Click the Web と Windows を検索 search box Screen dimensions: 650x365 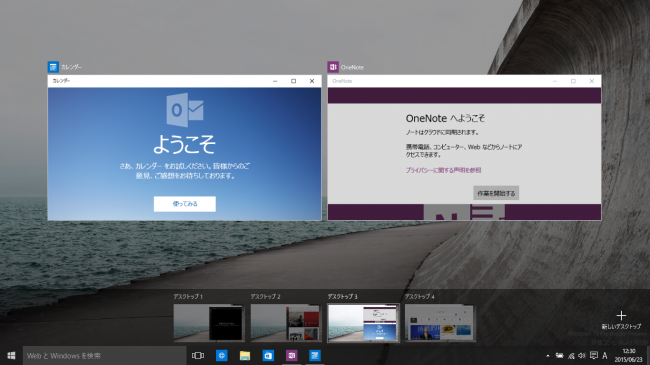pos(104,355)
